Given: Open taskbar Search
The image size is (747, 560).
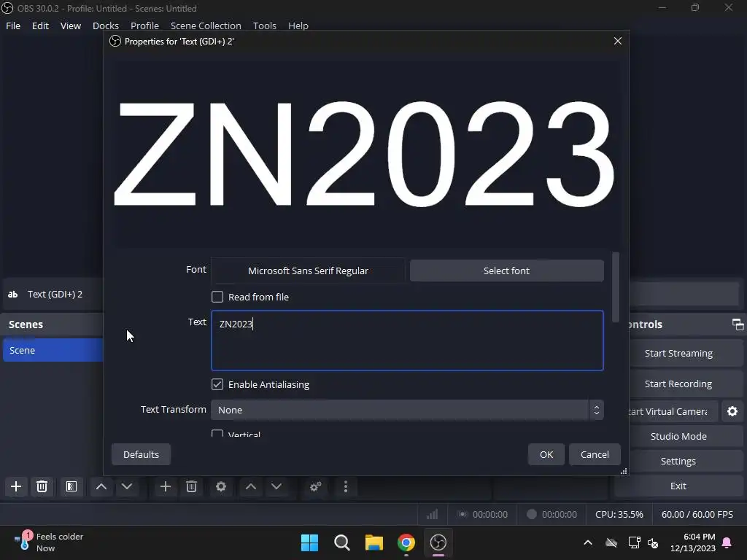Looking at the screenshot, I should pyautogui.click(x=341, y=542).
